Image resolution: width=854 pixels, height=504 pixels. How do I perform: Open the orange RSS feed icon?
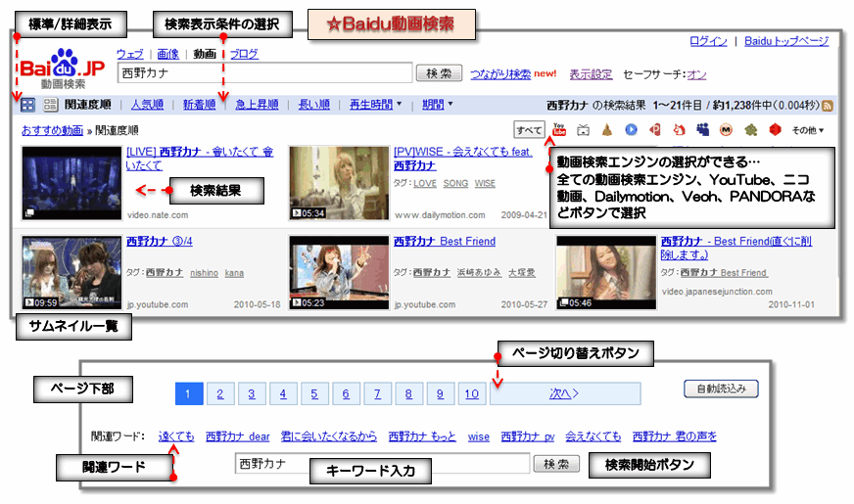click(828, 106)
